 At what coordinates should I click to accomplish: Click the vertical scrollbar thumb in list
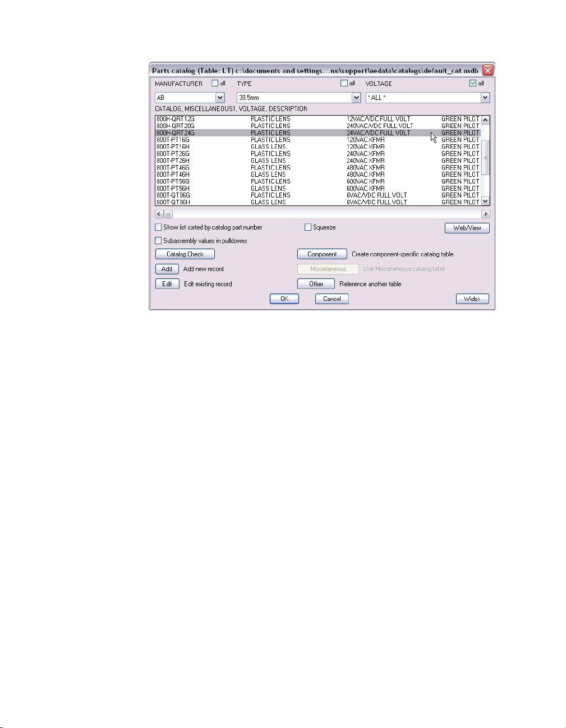coord(486,158)
